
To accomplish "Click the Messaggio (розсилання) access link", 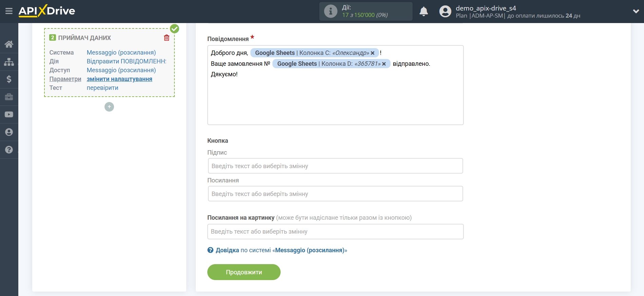I will click(121, 70).
